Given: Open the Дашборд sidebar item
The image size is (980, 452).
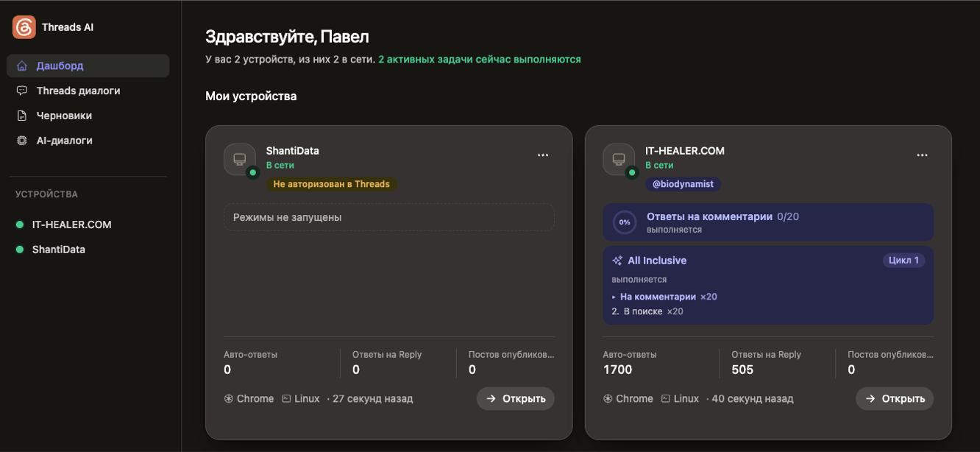Looking at the screenshot, I should (x=88, y=66).
